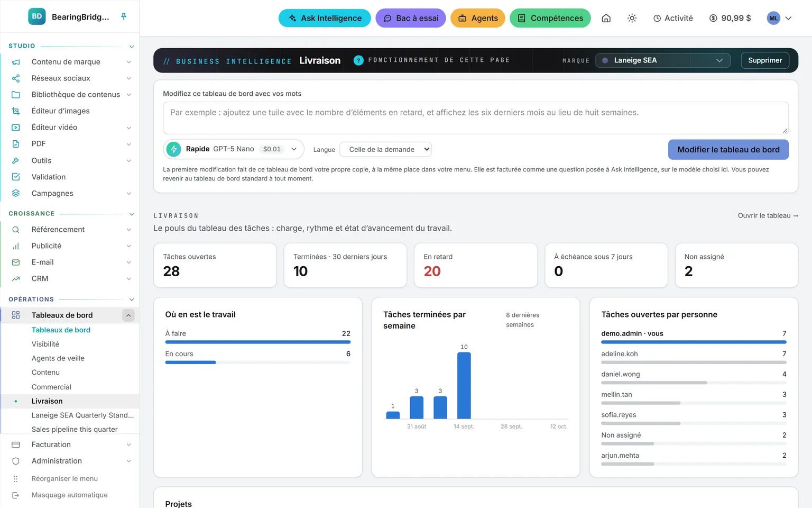
Task: Click the Éditeur vidéo icon
Action: tap(16, 128)
